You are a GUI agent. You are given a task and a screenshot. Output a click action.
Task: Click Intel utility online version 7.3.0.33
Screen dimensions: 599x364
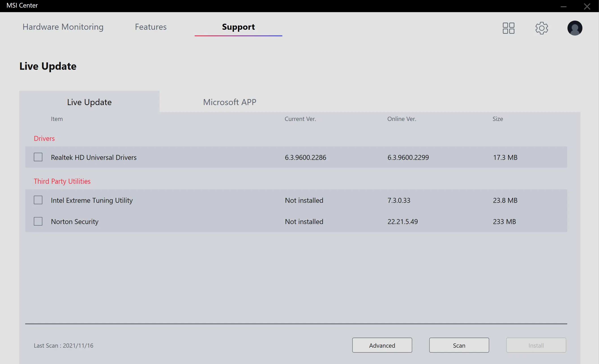click(x=399, y=200)
